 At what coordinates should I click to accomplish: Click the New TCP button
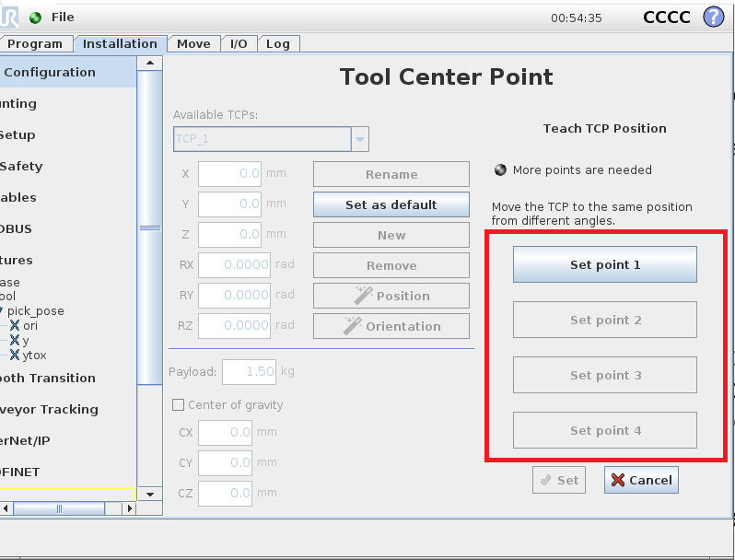click(x=391, y=235)
